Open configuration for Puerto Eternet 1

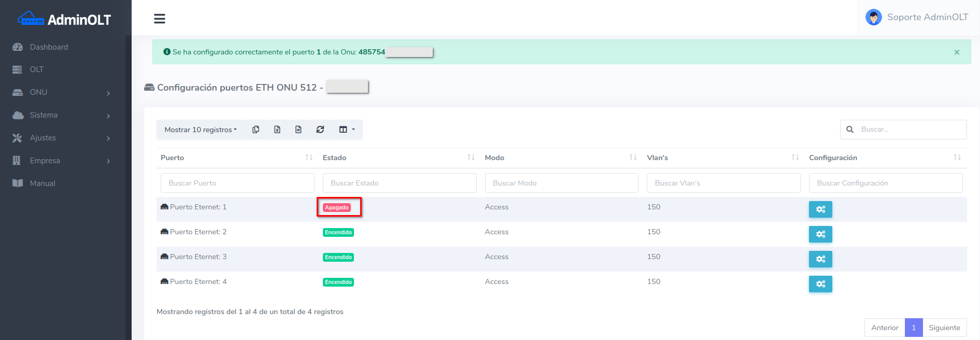point(820,209)
